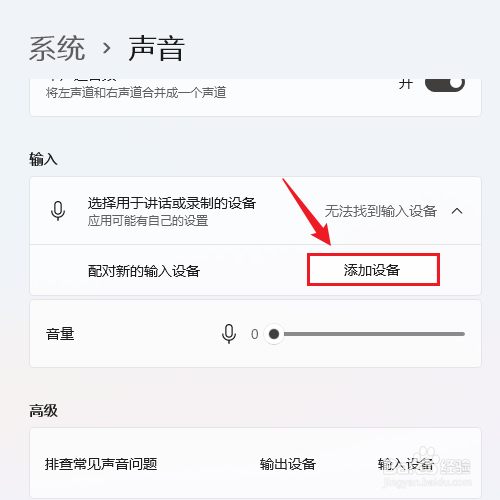Click the input volume slider thumb

274,334
